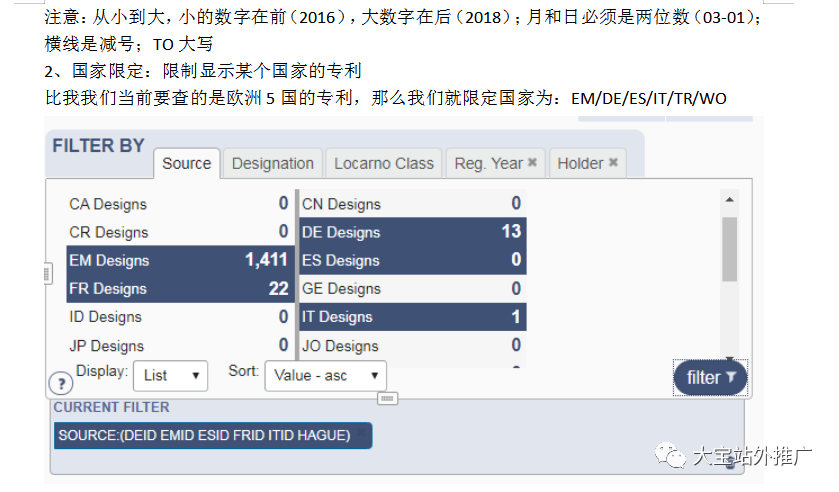Remove the Holder filter using its x

click(x=613, y=162)
